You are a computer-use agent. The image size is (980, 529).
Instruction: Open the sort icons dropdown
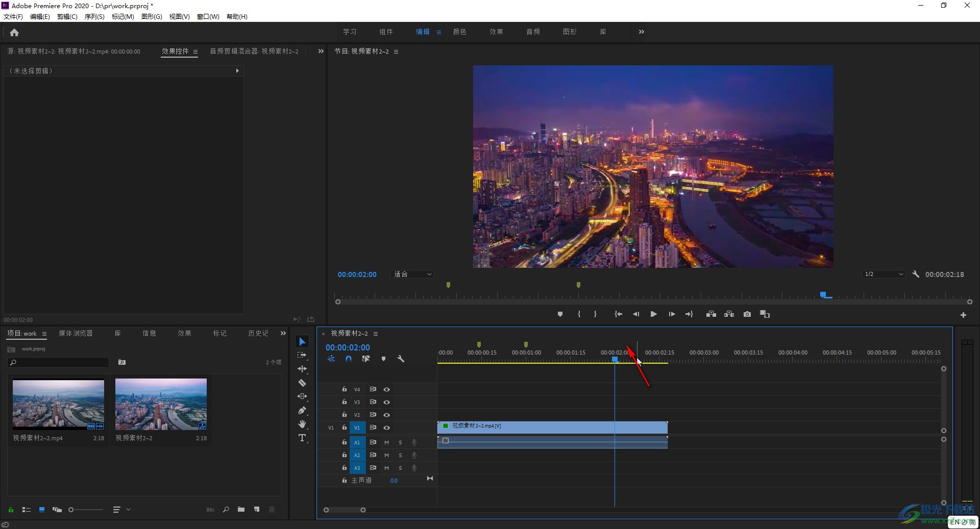click(121, 510)
